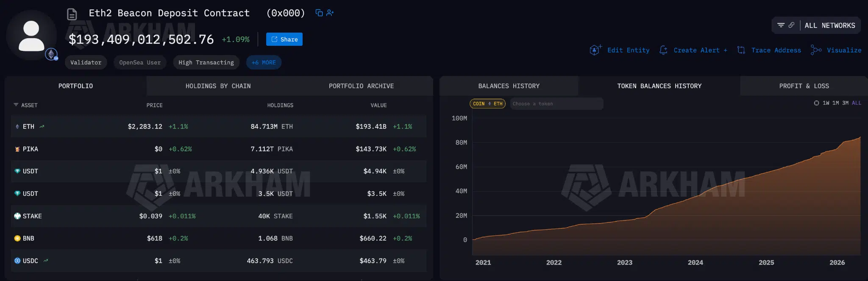Set chart range to 1W
The height and width of the screenshot is (281, 868).
826,103
